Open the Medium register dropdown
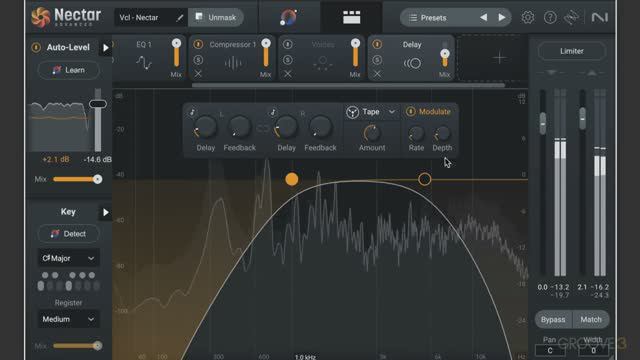The width and height of the screenshot is (640, 360). tap(68, 319)
